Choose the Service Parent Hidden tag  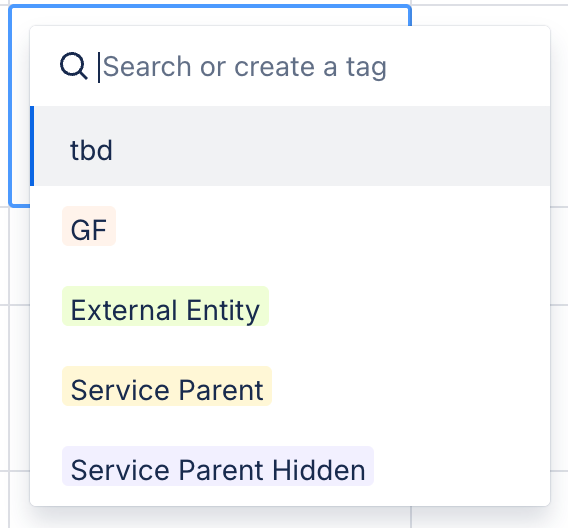tap(218, 466)
